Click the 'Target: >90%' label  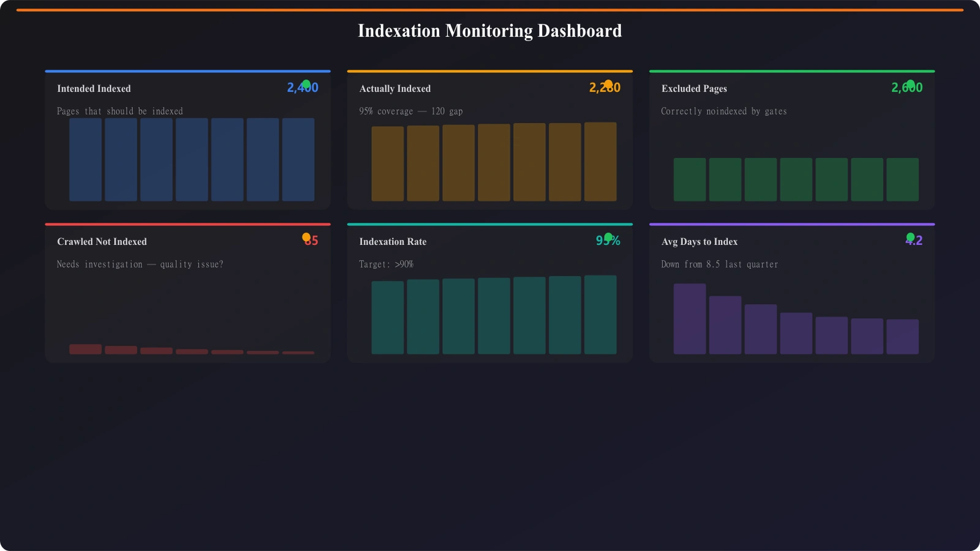386,264
